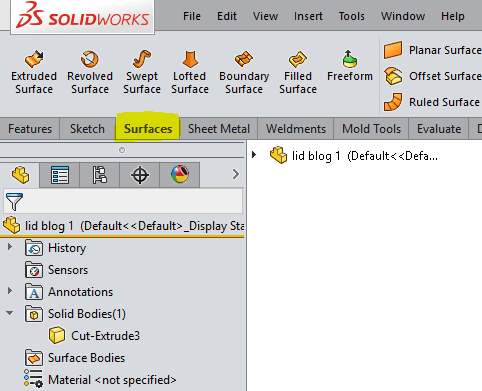Screen dimensions: 482x391
Task: Click the Sensors folder icon
Action: 34,269
